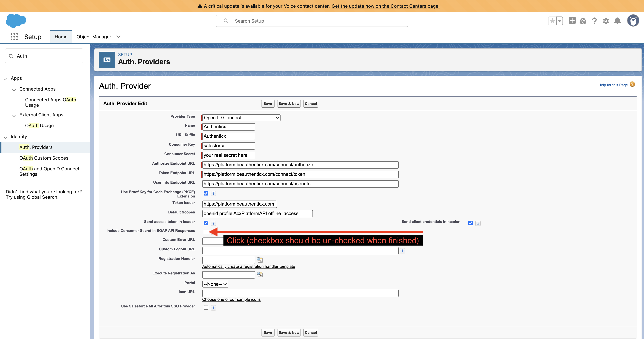The width and height of the screenshot is (644, 339).
Task: Open the Help for this Page link
Action: [613, 85]
